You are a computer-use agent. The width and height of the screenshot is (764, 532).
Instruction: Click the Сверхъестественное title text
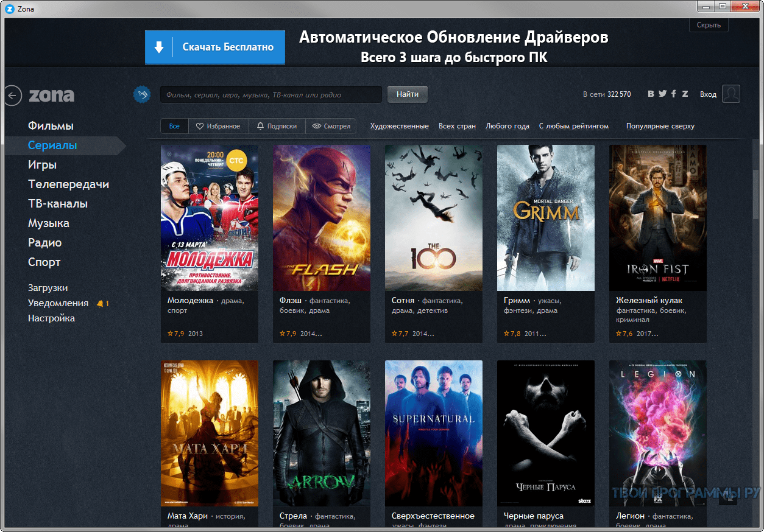pos(433,516)
